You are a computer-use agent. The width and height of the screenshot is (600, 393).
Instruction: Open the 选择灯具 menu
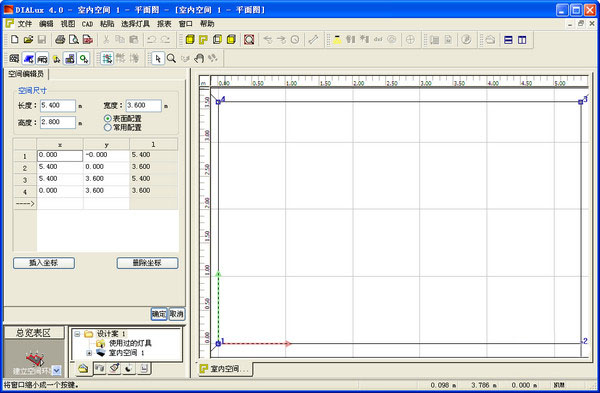(x=135, y=24)
